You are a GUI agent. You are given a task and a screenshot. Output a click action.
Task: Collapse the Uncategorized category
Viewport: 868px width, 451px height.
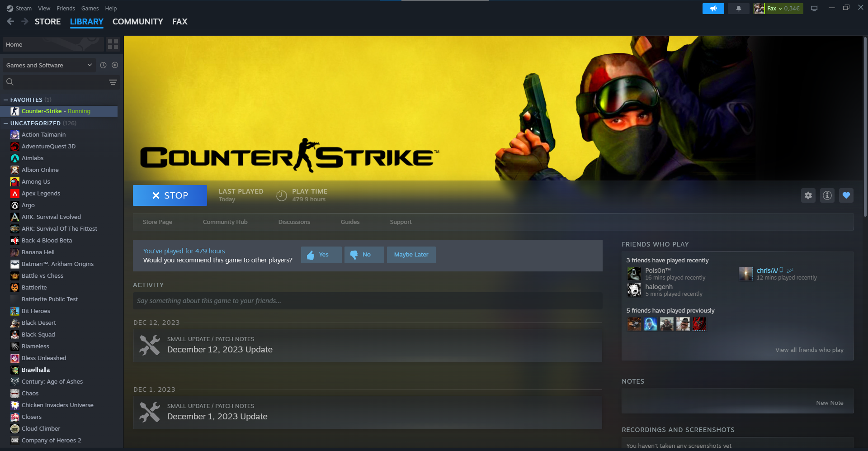(6, 123)
